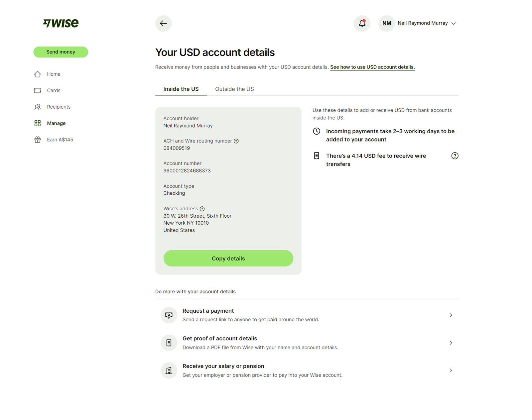Click the Wise logo

click(x=61, y=23)
